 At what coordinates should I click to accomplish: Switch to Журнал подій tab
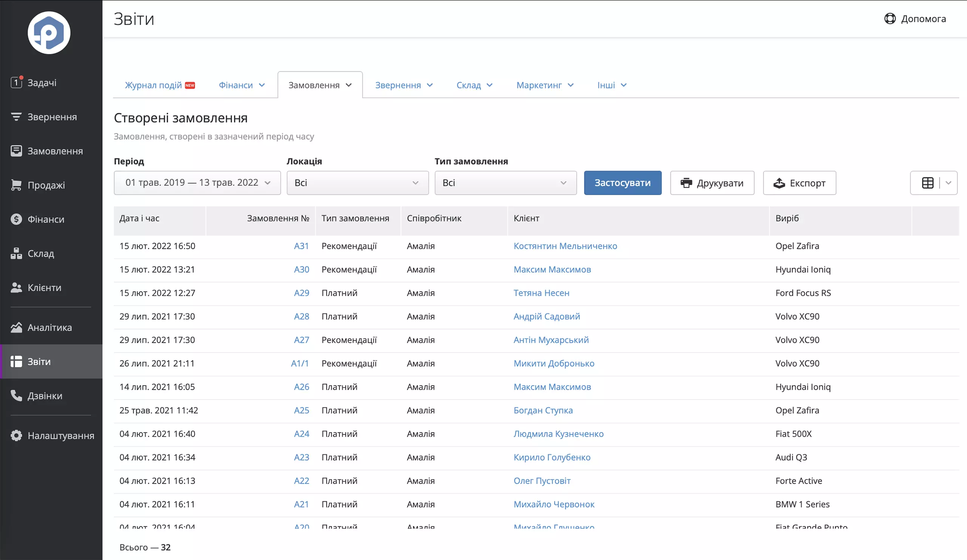click(153, 85)
